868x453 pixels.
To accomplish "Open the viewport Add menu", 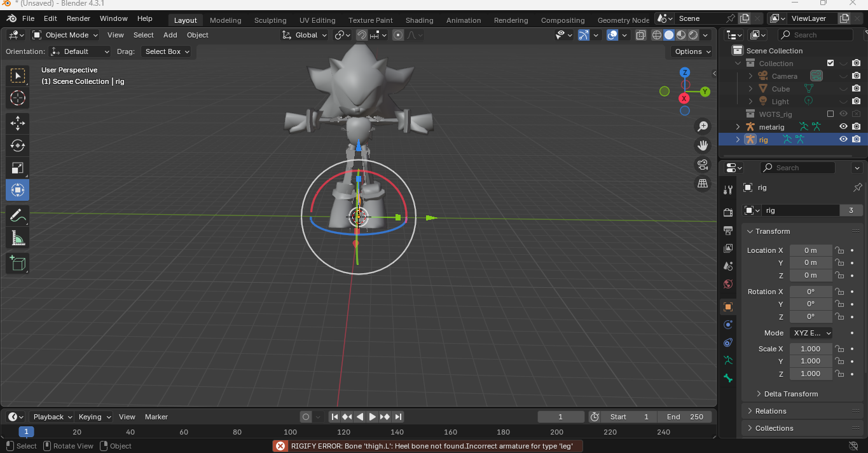I will [170, 35].
